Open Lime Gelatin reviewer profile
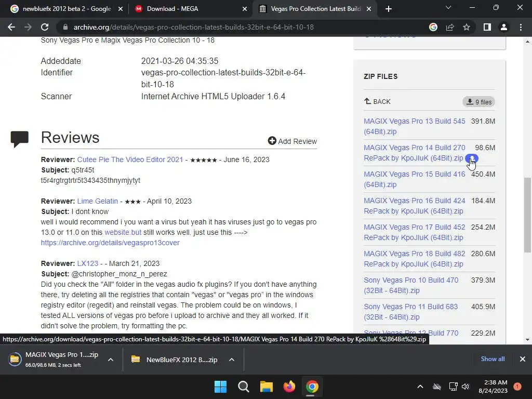The height and width of the screenshot is (399, 532). tap(97, 201)
